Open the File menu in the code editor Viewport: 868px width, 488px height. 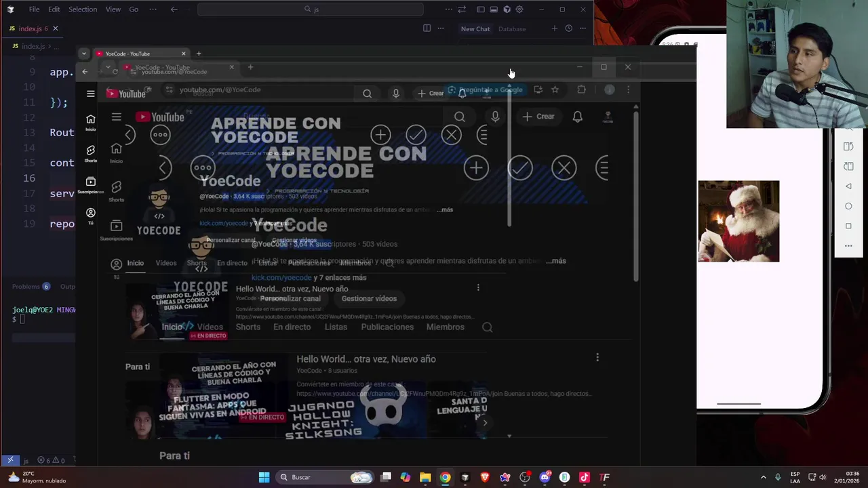coord(34,9)
